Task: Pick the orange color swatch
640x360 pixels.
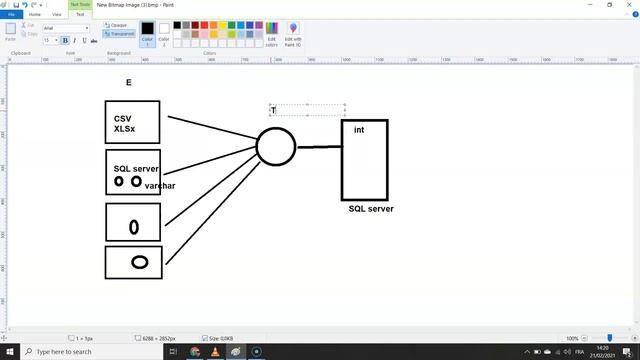Action: click(x=213, y=25)
